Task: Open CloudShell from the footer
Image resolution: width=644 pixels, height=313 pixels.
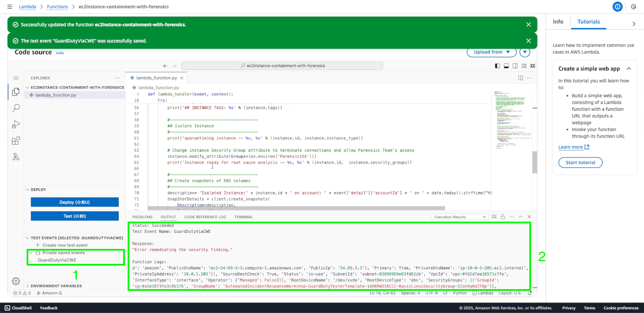Action: (19, 308)
